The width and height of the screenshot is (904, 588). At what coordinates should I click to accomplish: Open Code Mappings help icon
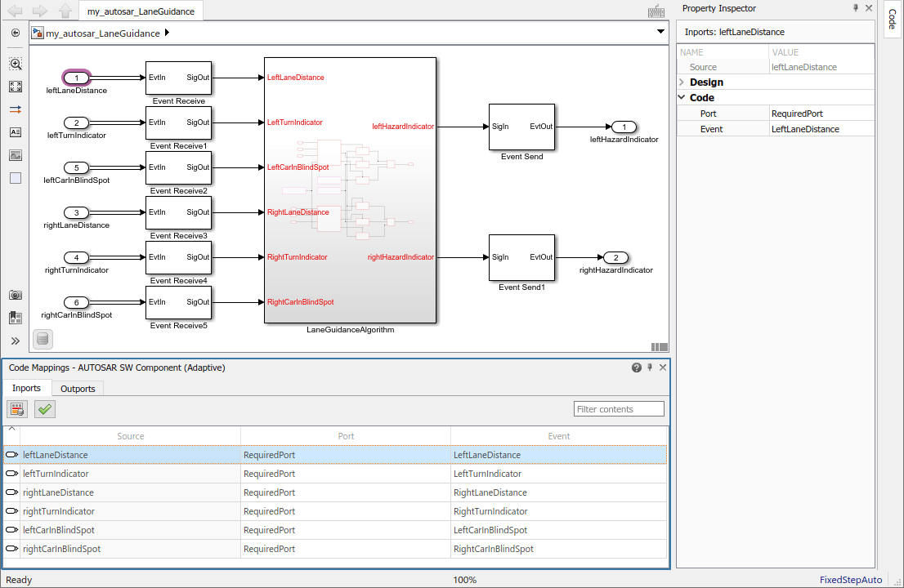coord(637,367)
